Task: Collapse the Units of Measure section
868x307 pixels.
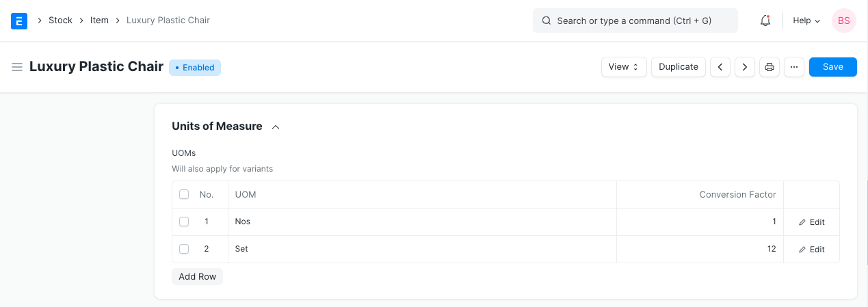Action: [276, 126]
